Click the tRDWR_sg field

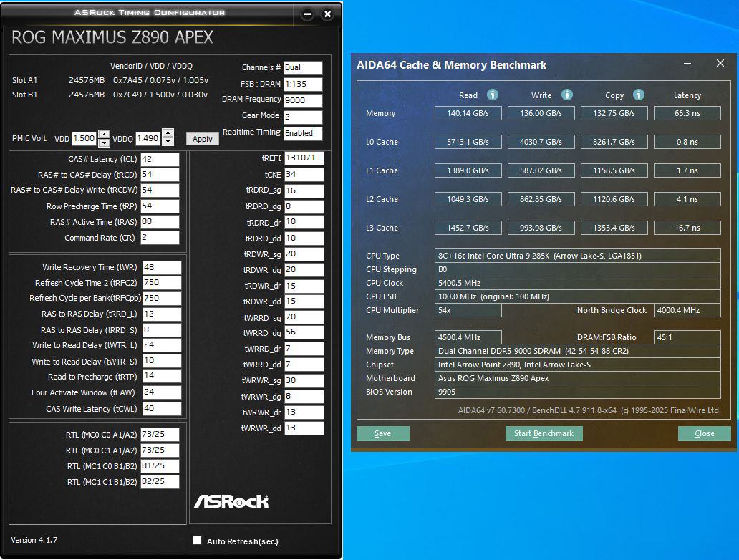pyautogui.click(x=304, y=254)
